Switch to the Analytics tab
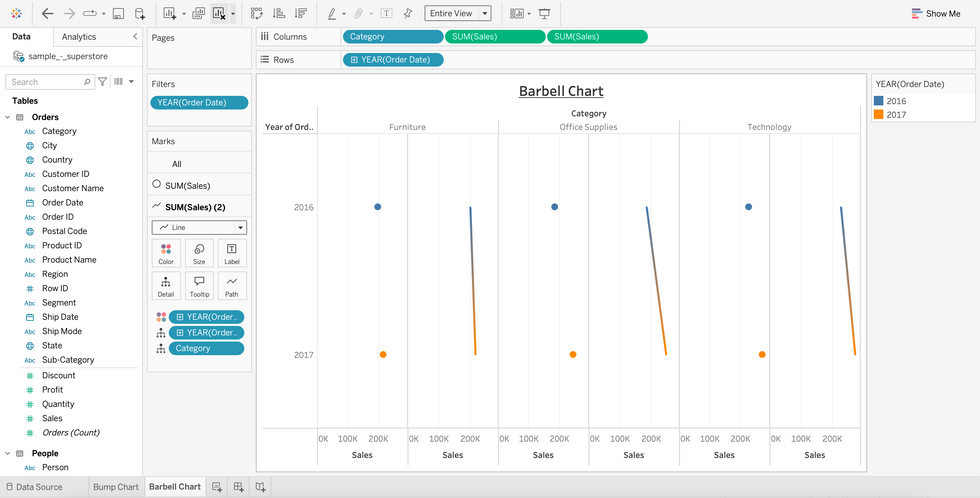The height and width of the screenshot is (498, 980). (79, 37)
